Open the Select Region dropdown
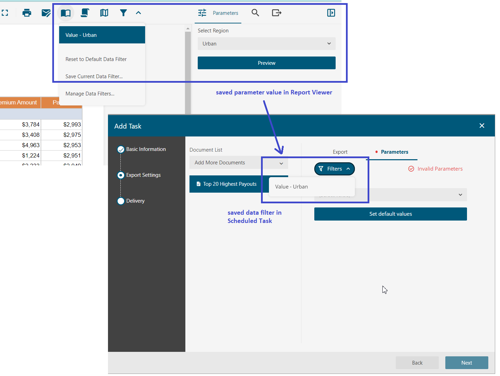 point(267,44)
